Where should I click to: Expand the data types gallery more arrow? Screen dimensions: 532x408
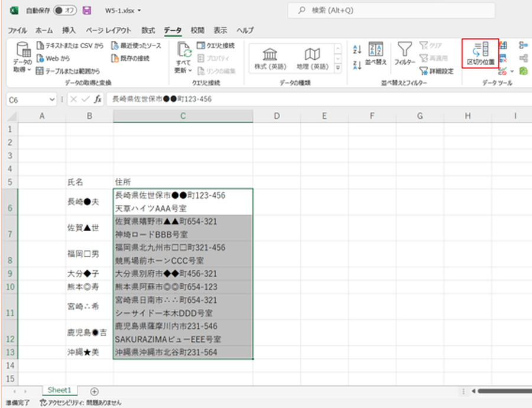coord(338,68)
